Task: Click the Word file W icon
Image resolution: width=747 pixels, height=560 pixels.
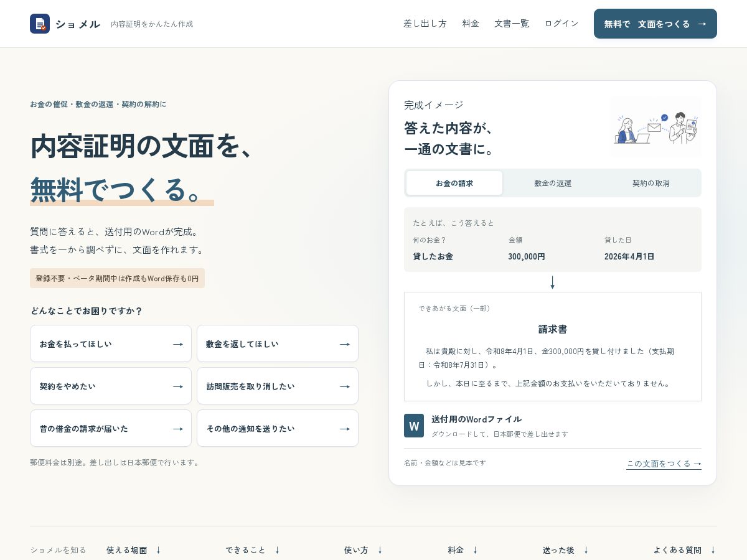Action: [414, 426]
